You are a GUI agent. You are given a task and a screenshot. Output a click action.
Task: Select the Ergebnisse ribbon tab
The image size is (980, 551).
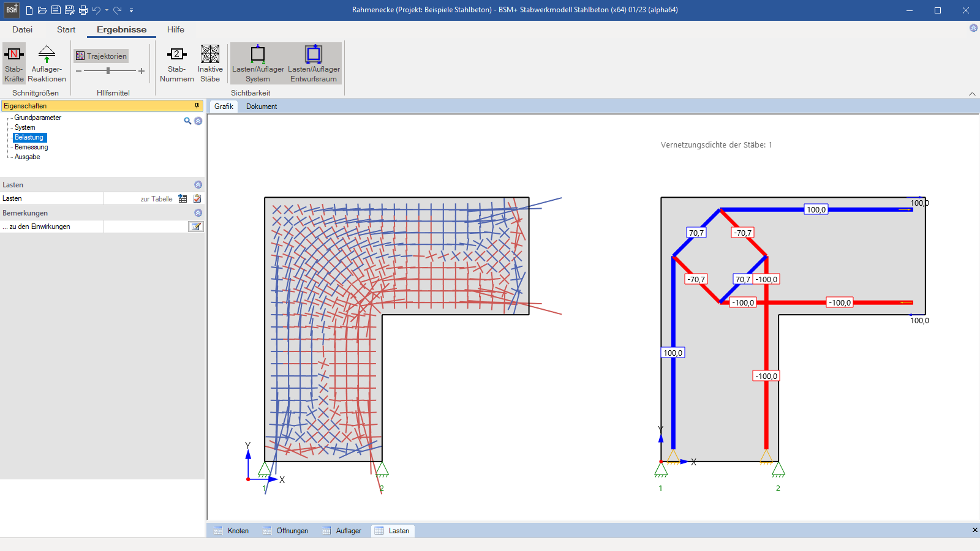coord(121,29)
